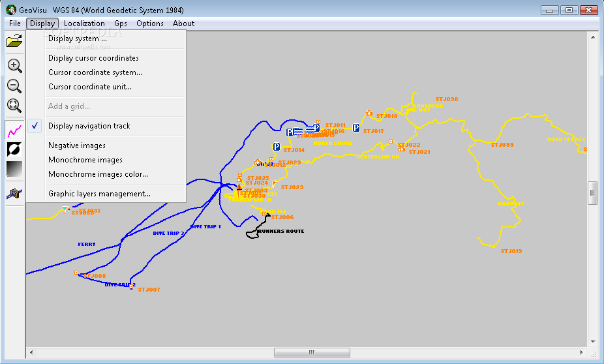Click the GPS satellite toolbar icon

click(14, 193)
